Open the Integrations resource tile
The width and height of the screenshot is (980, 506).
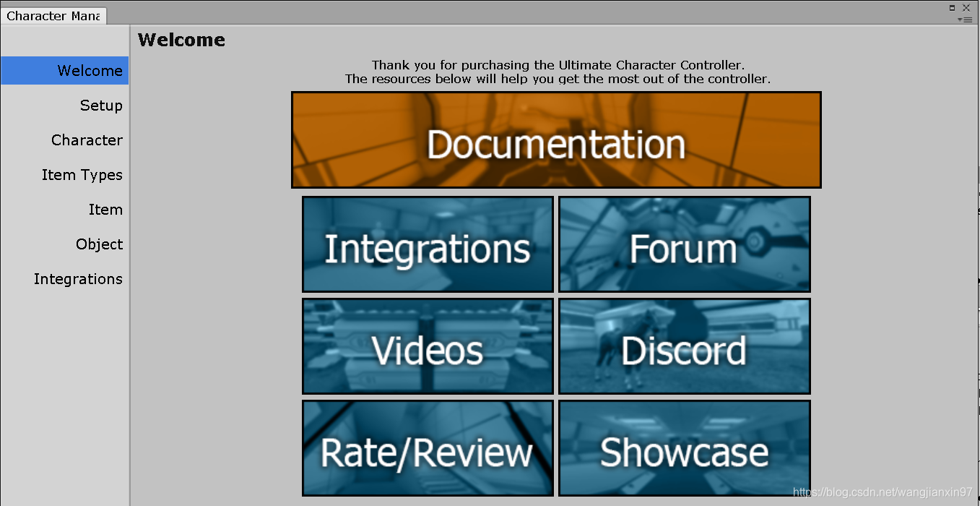428,244
